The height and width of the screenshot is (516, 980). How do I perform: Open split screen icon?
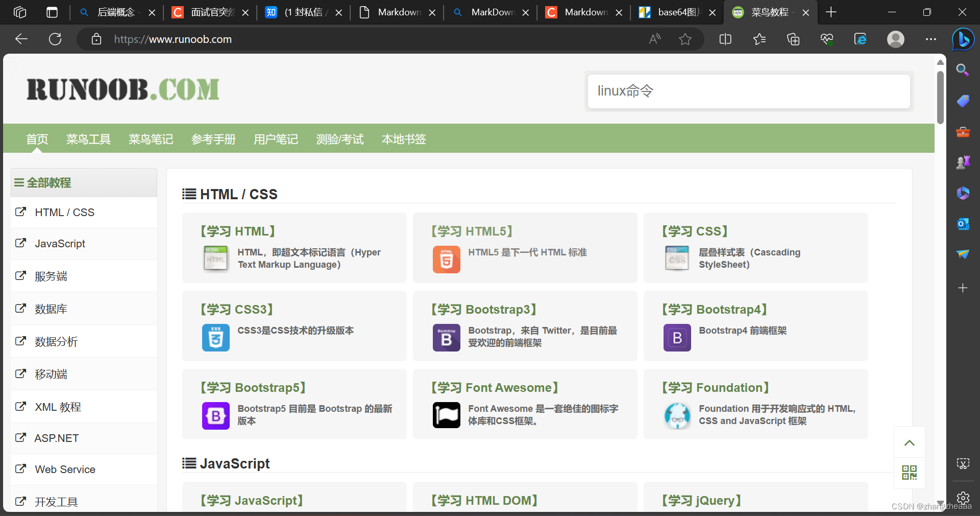coord(725,39)
